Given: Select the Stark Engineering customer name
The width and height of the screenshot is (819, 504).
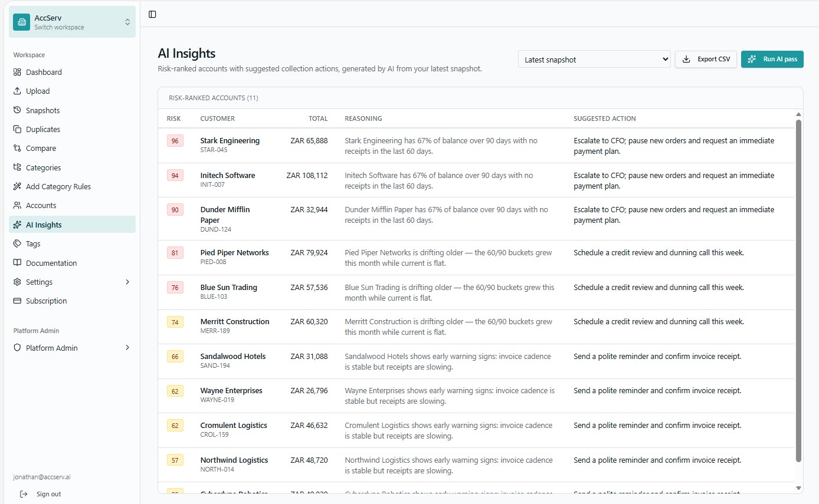Looking at the screenshot, I should 230,140.
